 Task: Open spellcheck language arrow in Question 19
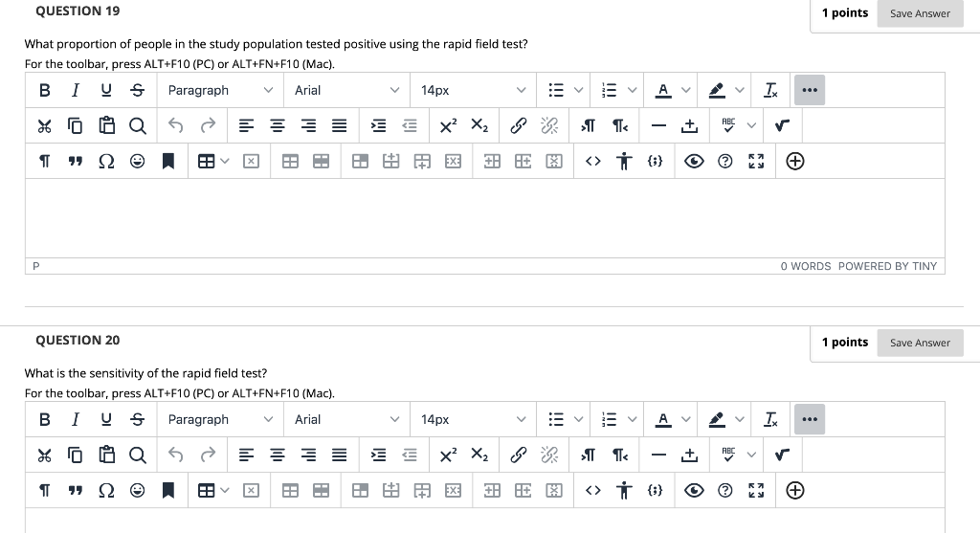(751, 125)
